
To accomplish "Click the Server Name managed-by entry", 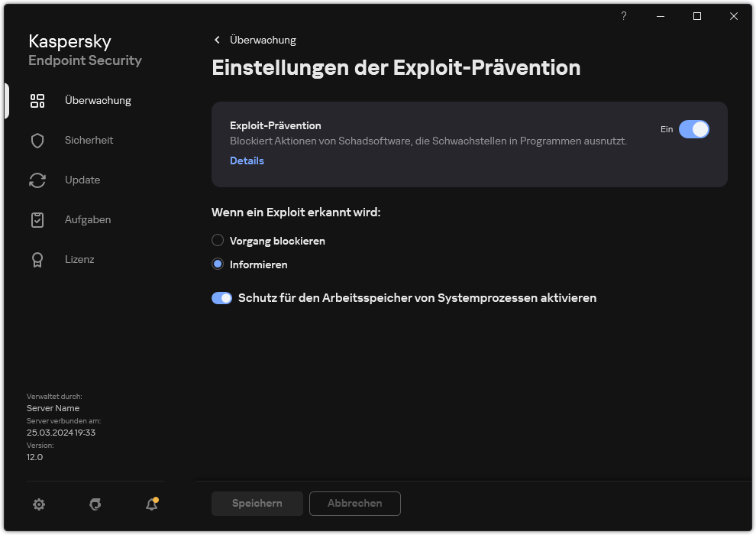I will tap(53, 407).
